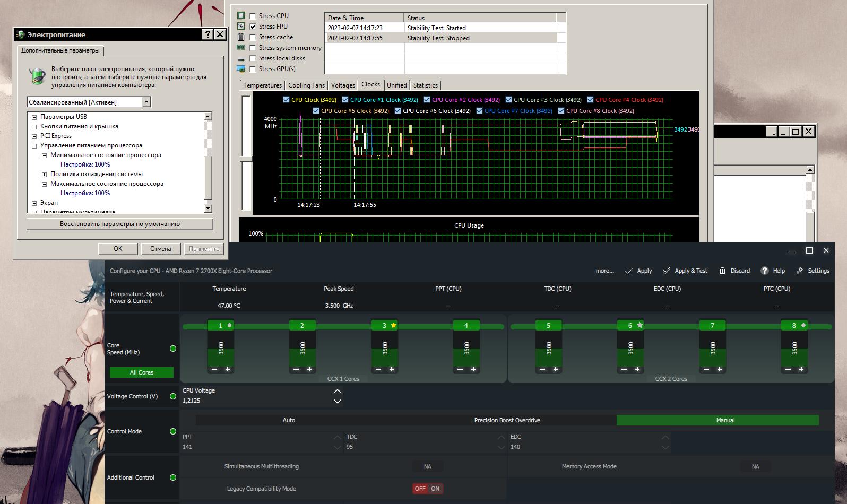
Task: Open Ryzen Master Settings gear icon
Action: [x=800, y=271]
